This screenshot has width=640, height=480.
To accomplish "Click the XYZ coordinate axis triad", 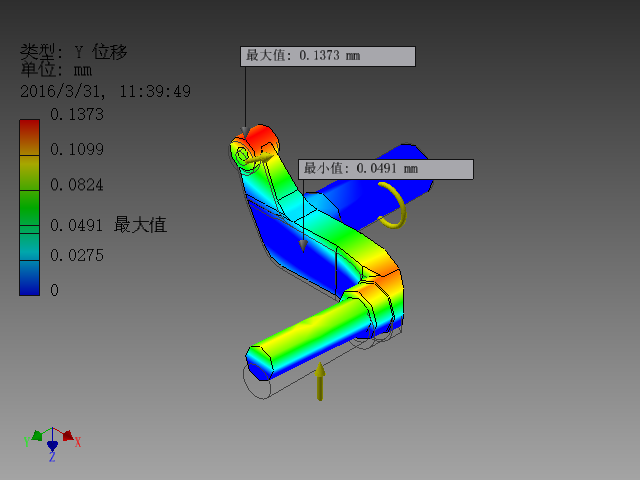I will (53, 444).
